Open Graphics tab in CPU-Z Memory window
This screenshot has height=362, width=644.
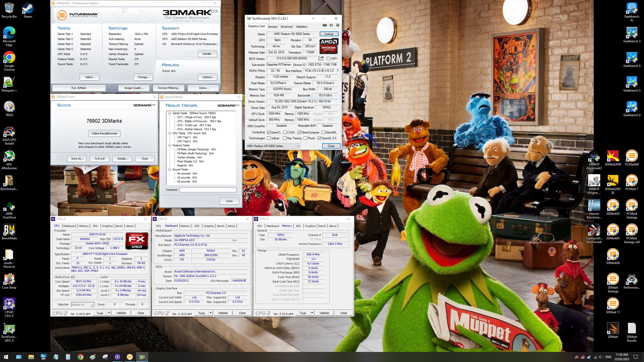click(310, 226)
